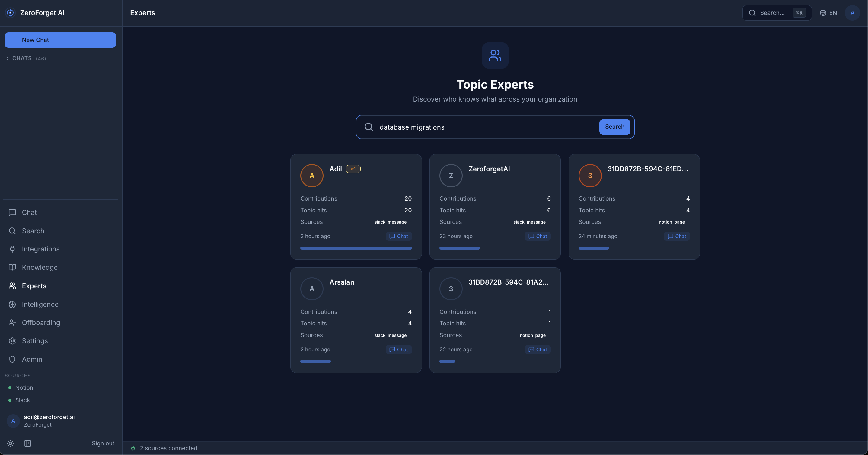
Task: Open Intelligence brain icon in sidebar
Action: pos(12,304)
